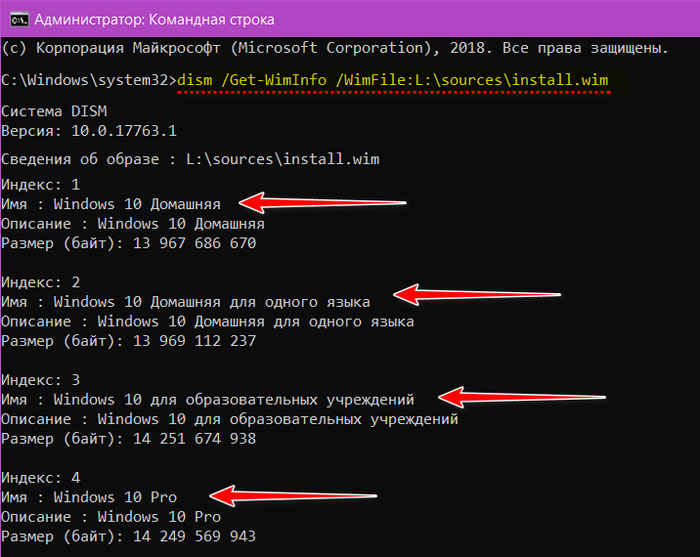This screenshot has height=557, width=700.
Task: Click 'Имя : Windows 10 Домашняя для одного языка'
Action: [186, 302]
